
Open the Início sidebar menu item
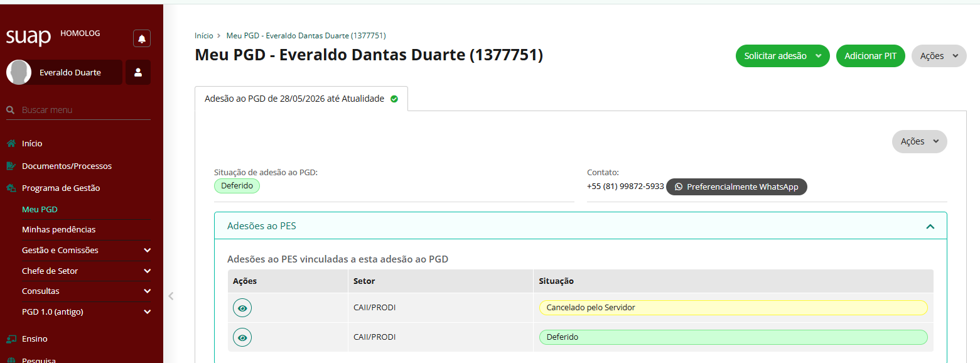point(32,143)
